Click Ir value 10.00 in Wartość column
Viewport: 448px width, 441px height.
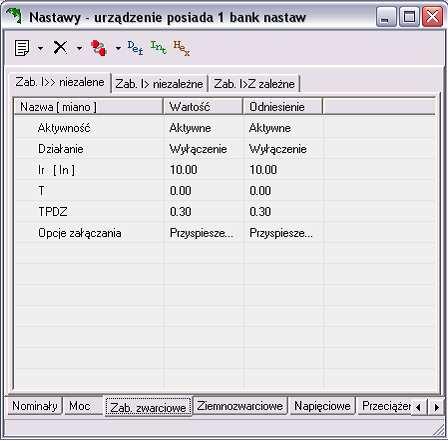[x=184, y=170]
